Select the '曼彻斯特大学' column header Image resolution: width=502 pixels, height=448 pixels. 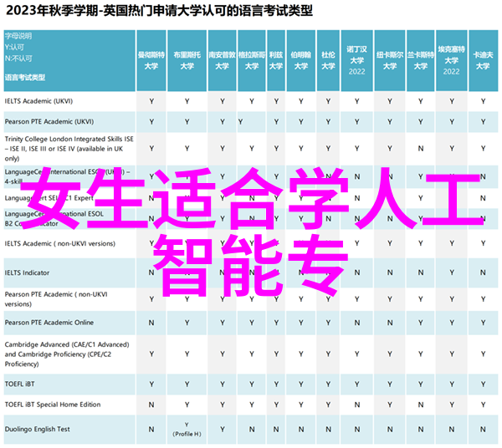151,61
